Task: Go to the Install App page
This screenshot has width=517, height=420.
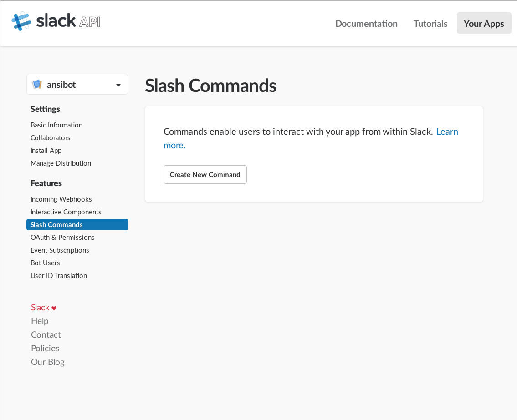Action: click(46, 151)
